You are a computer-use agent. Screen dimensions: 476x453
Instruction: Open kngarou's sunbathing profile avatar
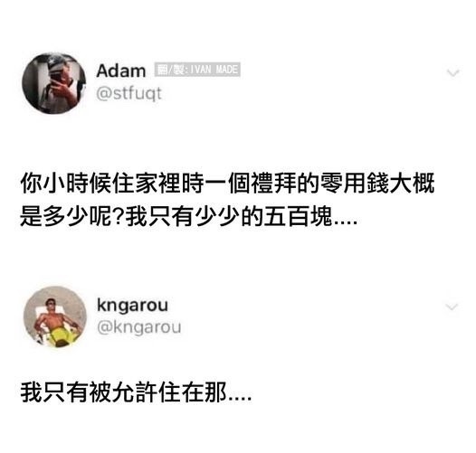pyautogui.click(x=55, y=317)
